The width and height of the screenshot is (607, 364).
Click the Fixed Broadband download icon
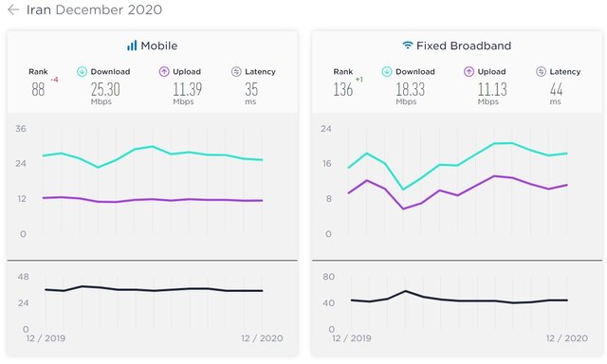coord(387,71)
